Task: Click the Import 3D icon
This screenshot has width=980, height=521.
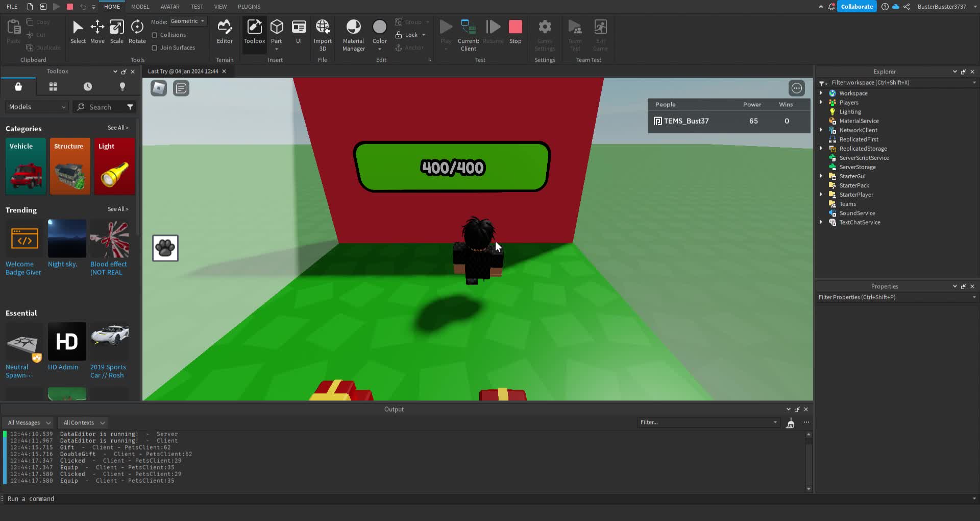Action: (x=322, y=32)
